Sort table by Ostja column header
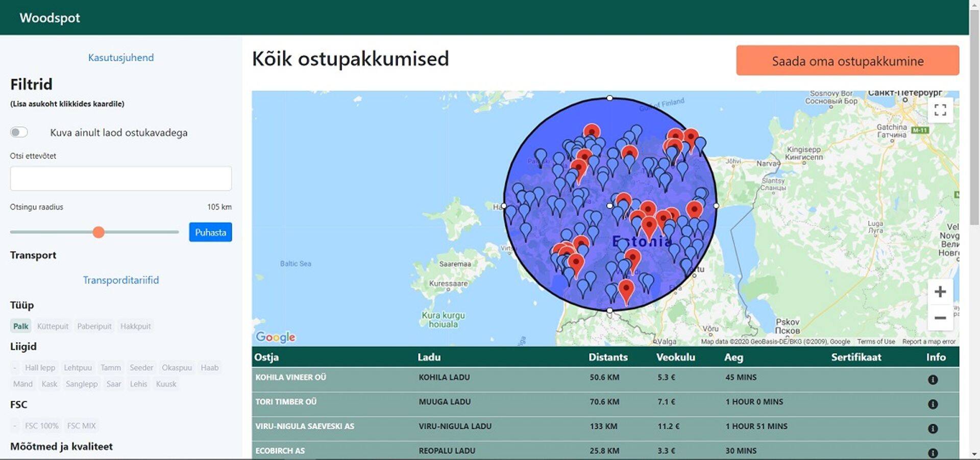The width and height of the screenshot is (980, 460). [x=266, y=357]
